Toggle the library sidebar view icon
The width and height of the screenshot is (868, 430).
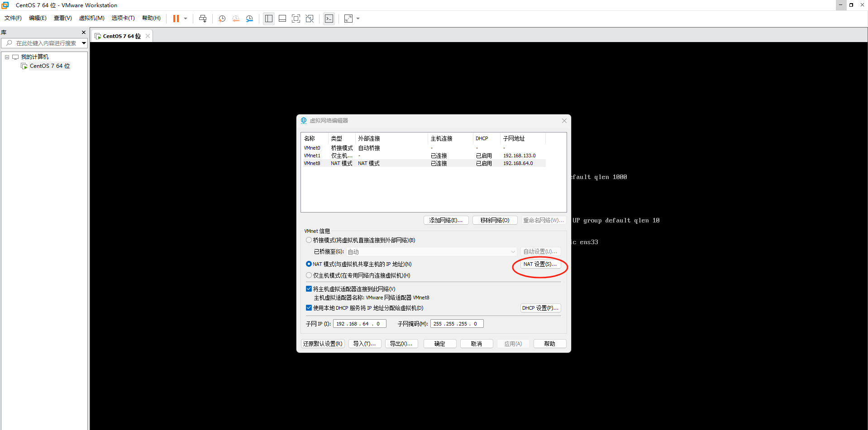269,19
